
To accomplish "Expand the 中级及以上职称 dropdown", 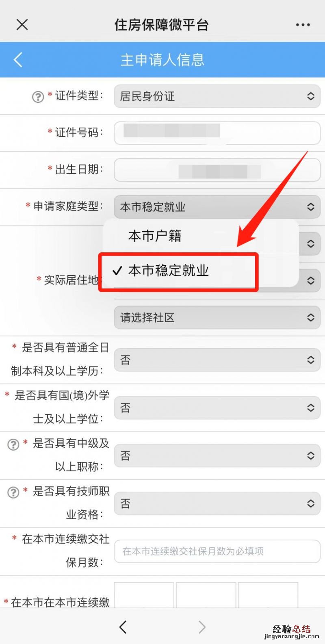I will 217,456.
